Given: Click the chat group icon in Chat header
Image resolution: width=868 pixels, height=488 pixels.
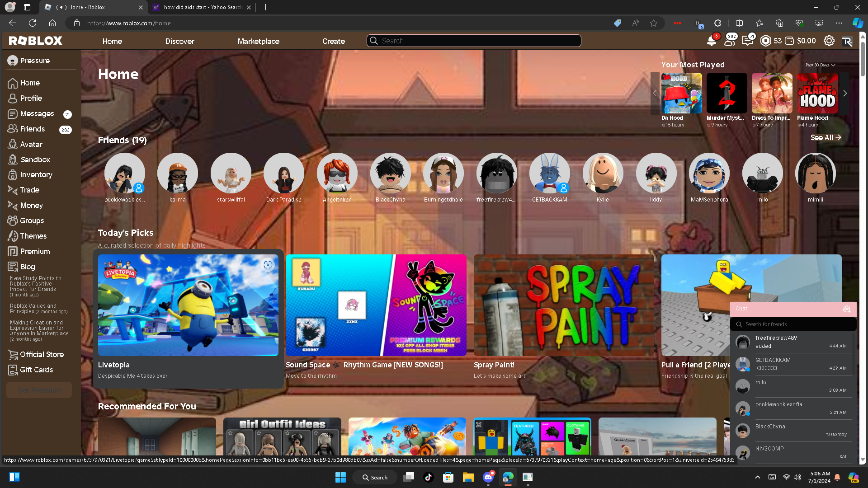Looking at the screenshot, I should pos(846,309).
